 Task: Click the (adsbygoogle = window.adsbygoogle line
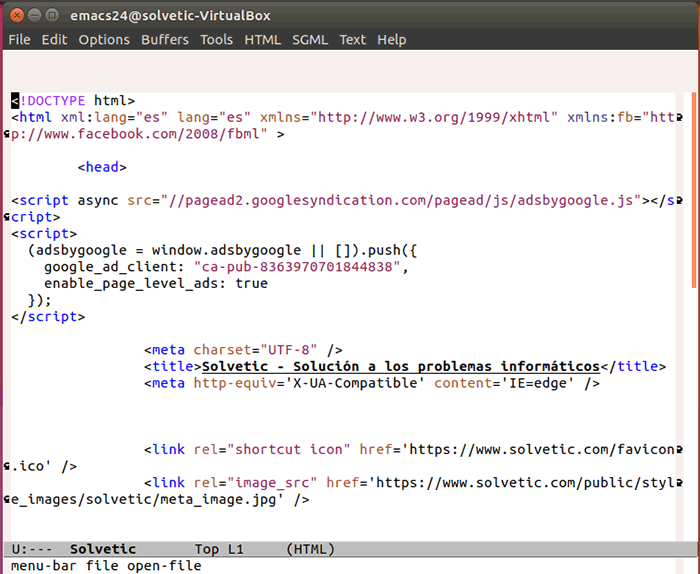click(x=222, y=250)
